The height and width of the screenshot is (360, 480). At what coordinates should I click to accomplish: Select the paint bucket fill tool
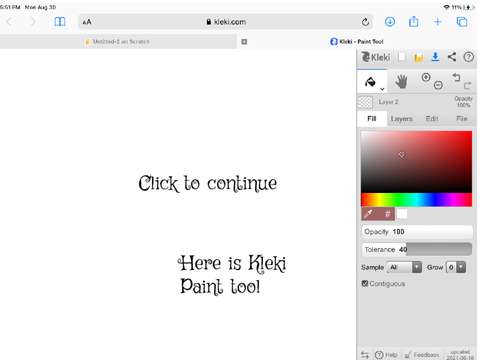[370, 82]
